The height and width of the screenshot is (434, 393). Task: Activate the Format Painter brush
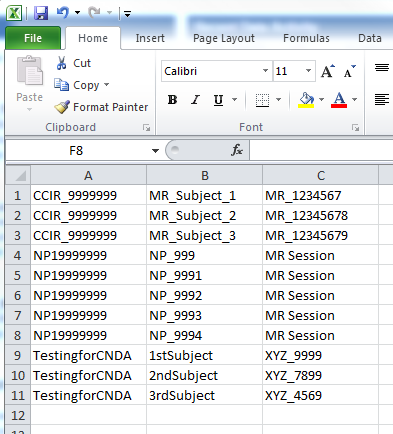click(x=101, y=107)
